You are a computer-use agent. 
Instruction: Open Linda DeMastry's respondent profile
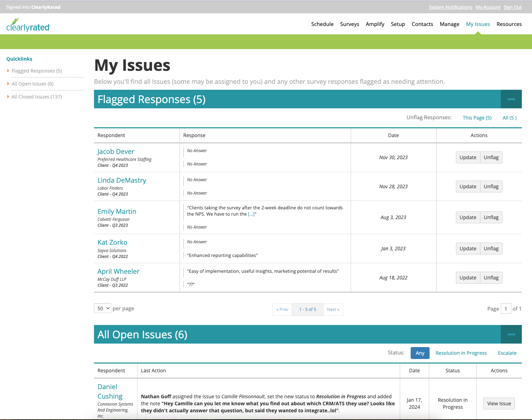(122, 180)
